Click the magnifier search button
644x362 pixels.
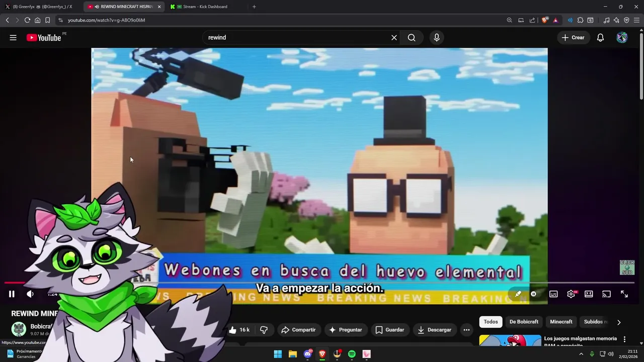coord(412,38)
